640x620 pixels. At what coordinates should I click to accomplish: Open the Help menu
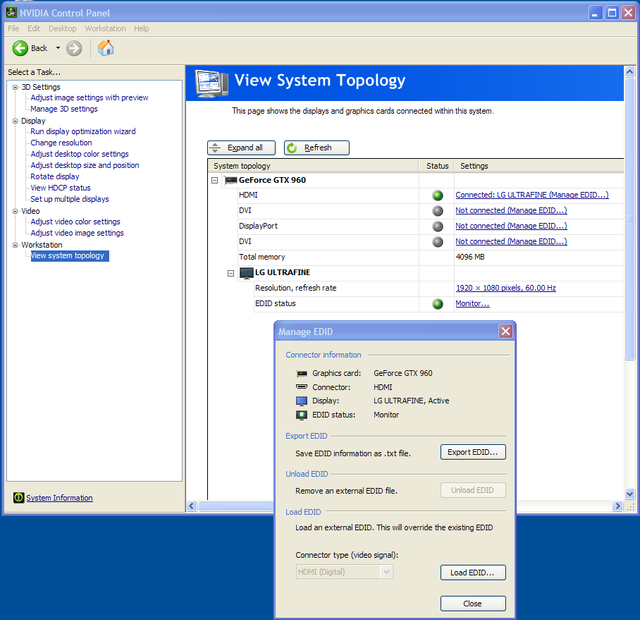click(x=141, y=29)
